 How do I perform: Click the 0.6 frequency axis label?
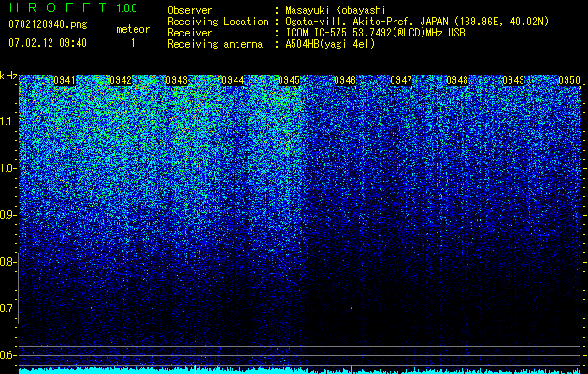point(7,355)
